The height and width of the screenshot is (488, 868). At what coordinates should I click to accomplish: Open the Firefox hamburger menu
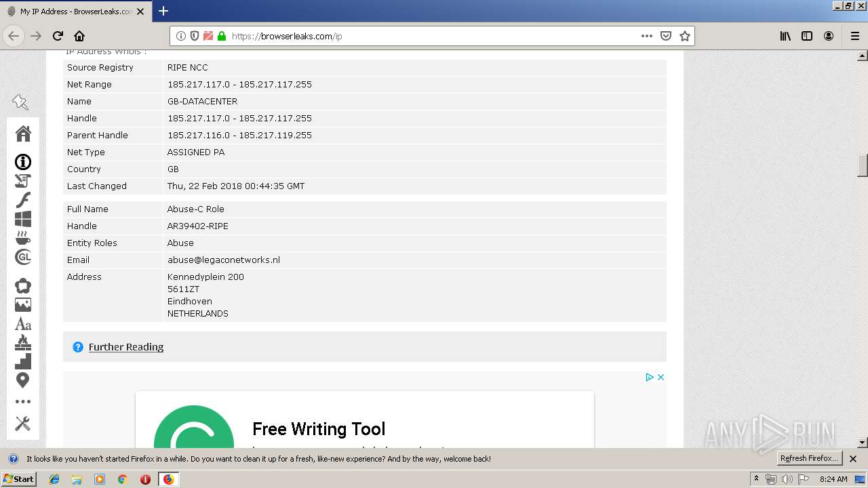[x=854, y=36]
